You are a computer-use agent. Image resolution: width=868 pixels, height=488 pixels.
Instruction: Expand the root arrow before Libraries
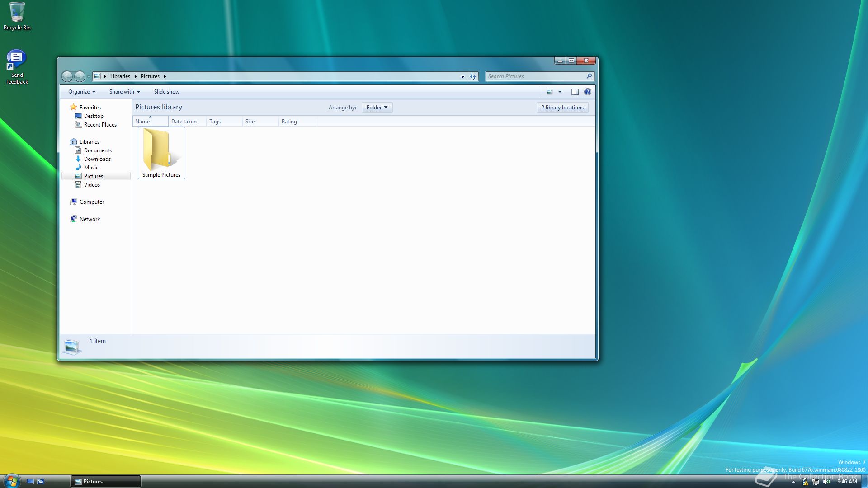(105, 76)
